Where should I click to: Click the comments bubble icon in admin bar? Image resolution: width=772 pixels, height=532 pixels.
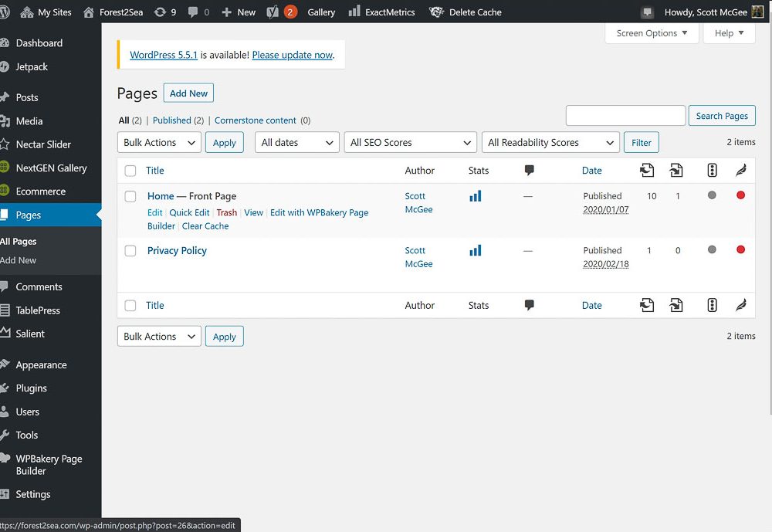coord(193,12)
